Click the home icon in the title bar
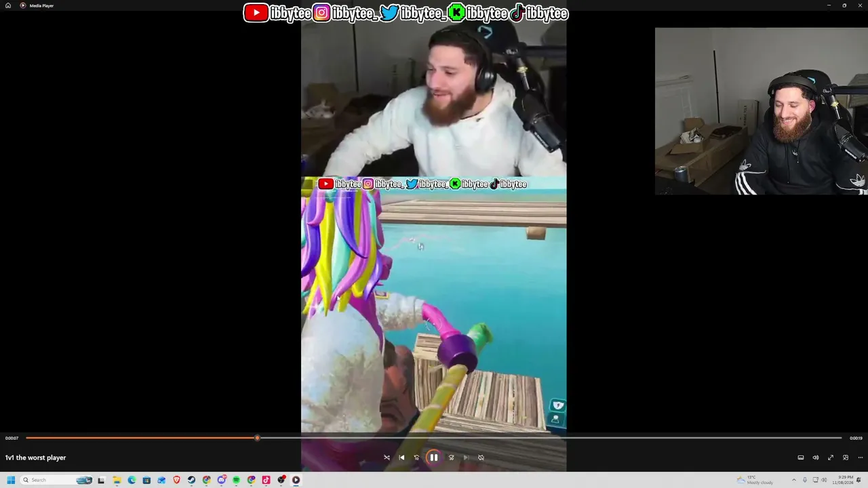This screenshot has width=868, height=488. pyautogui.click(x=8, y=5)
